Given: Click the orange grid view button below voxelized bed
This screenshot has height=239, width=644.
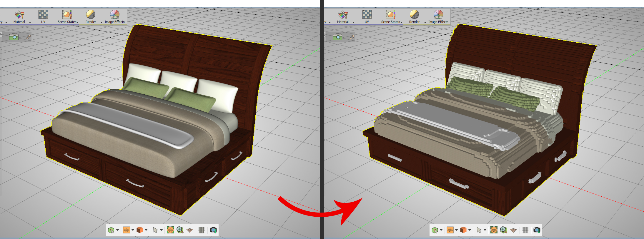Looking at the screenshot, I should [450, 230].
